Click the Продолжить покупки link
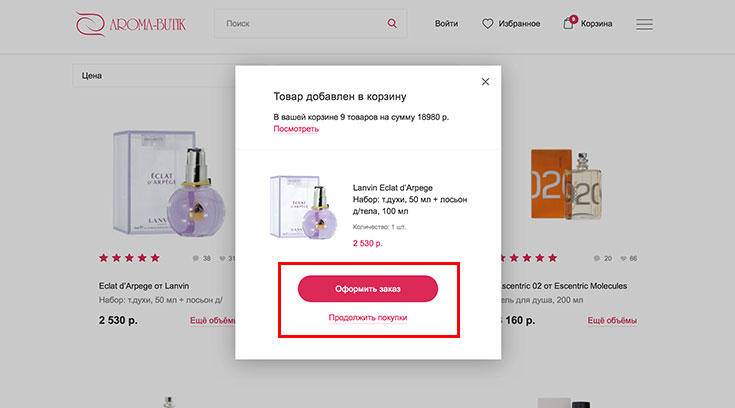Viewport: 735px width, 408px height. coord(368,318)
